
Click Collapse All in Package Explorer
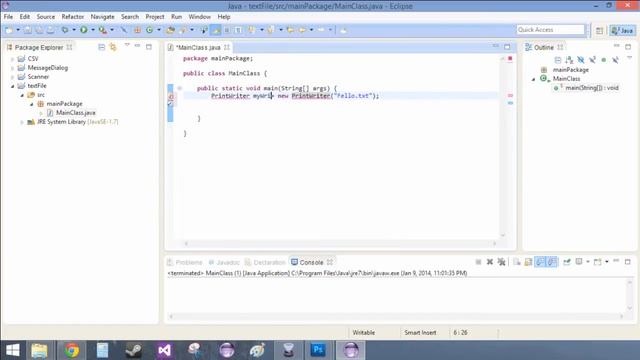(102, 47)
